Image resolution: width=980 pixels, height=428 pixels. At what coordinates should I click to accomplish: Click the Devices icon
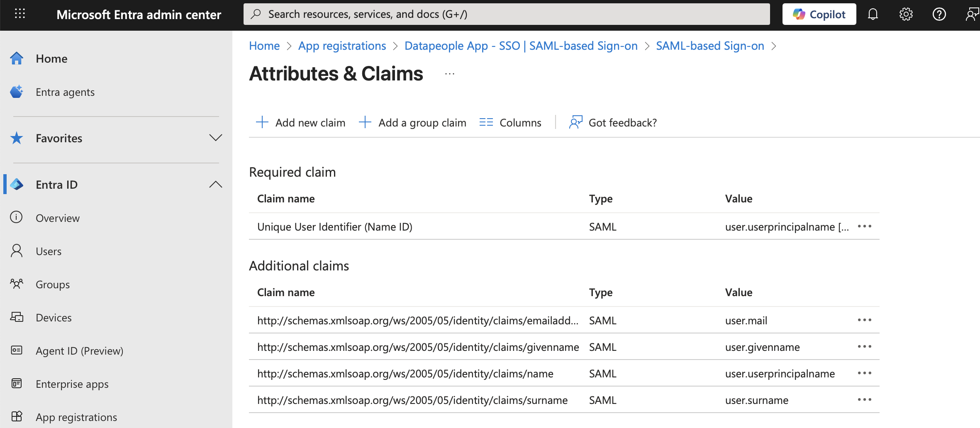click(17, 317)
